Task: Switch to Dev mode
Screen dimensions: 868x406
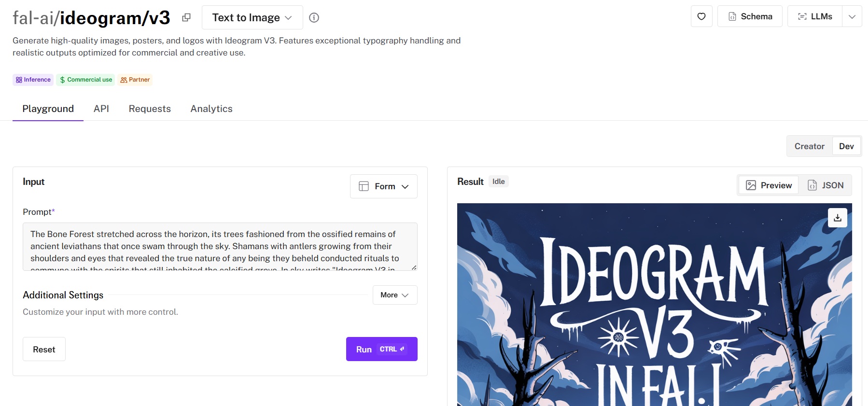Action: [x=846, y=146]
